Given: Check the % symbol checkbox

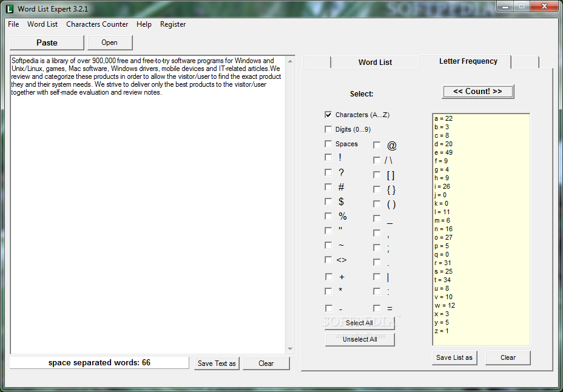Looking at the screenshot, I should [x=328, y=216].
